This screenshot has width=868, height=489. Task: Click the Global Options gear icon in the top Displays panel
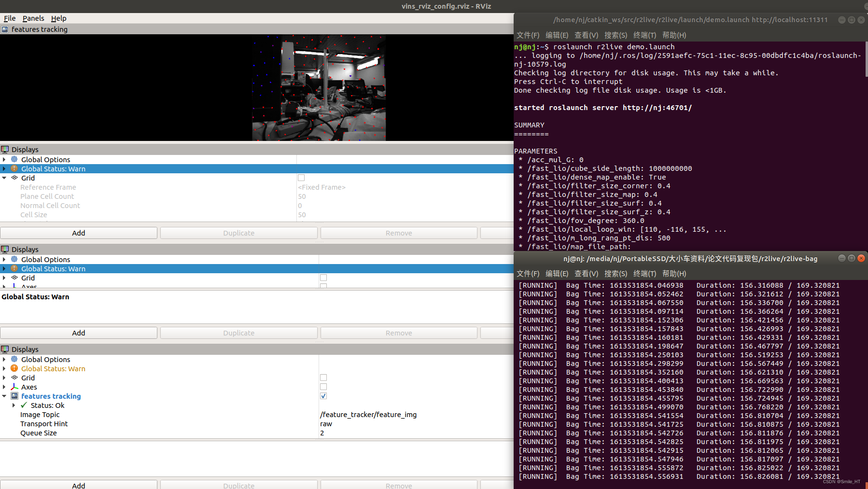coord(14,159)
